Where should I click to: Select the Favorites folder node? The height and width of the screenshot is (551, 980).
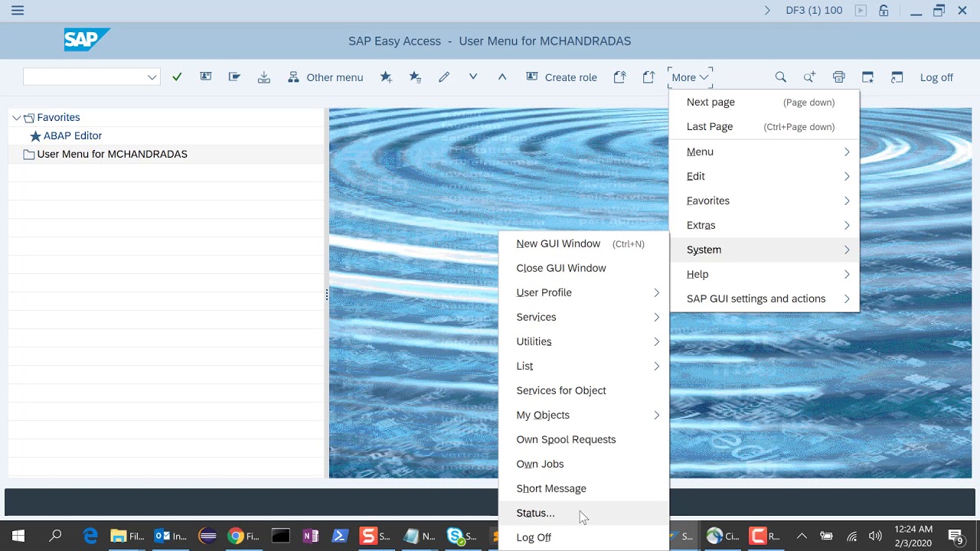(58, 117)
